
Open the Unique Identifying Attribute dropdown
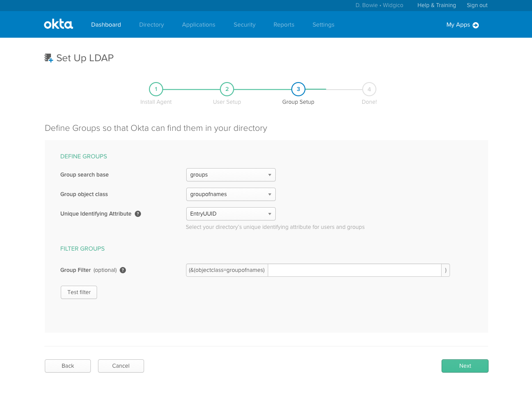[231, 214]
